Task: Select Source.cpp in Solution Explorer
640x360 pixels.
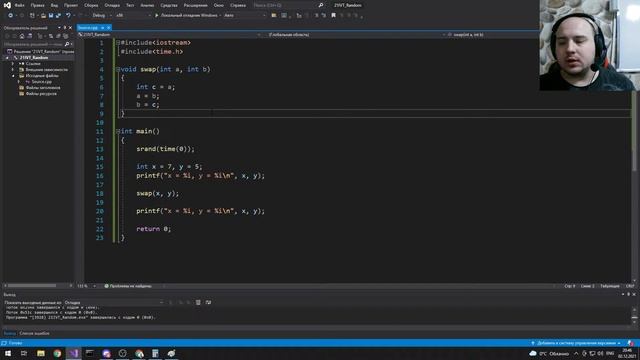Action: coord(41,82)
